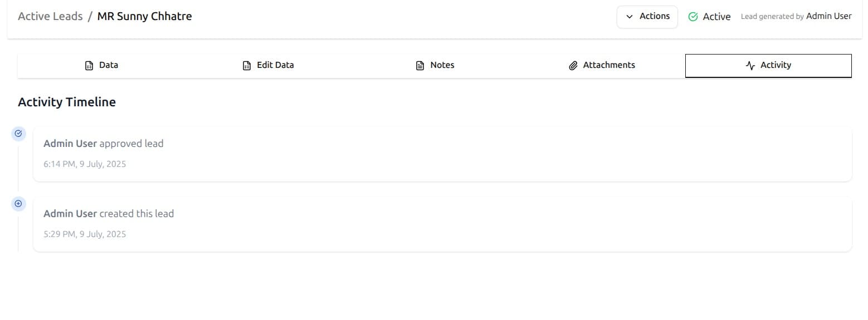868x320 pixels.
Task: Click the MR Sunny Chhatre breadcrumb title
Action: pyautogui.click(x=145, y=16)
